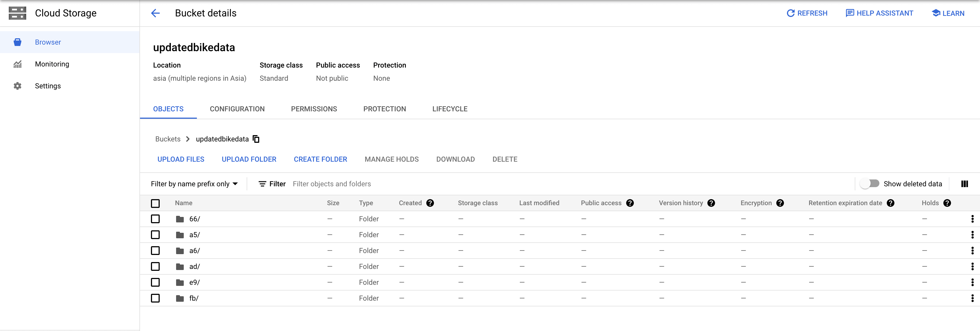Select the checkbox for folder a5/
This screenshot has height=331, width=980.
pos(155,235)
